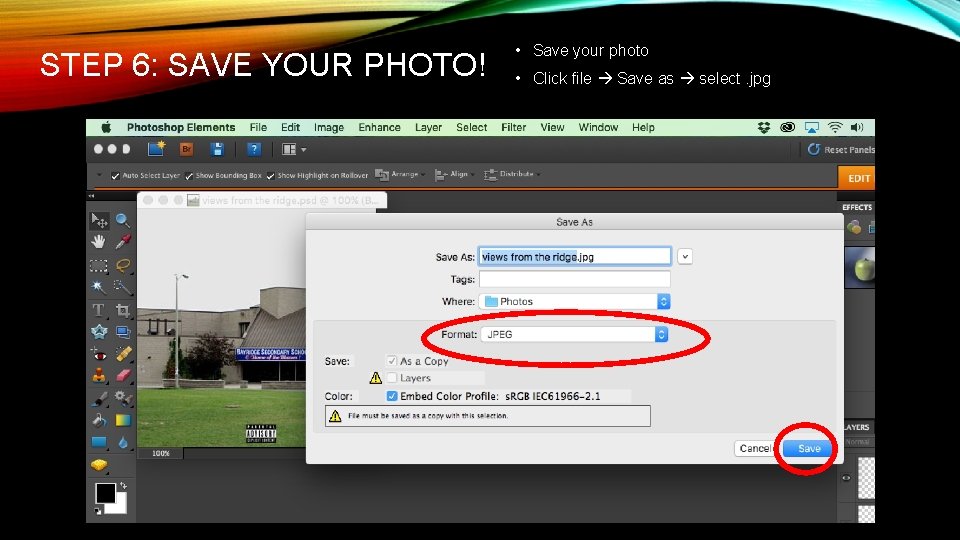Click the empty Tags field

[575, 279]
